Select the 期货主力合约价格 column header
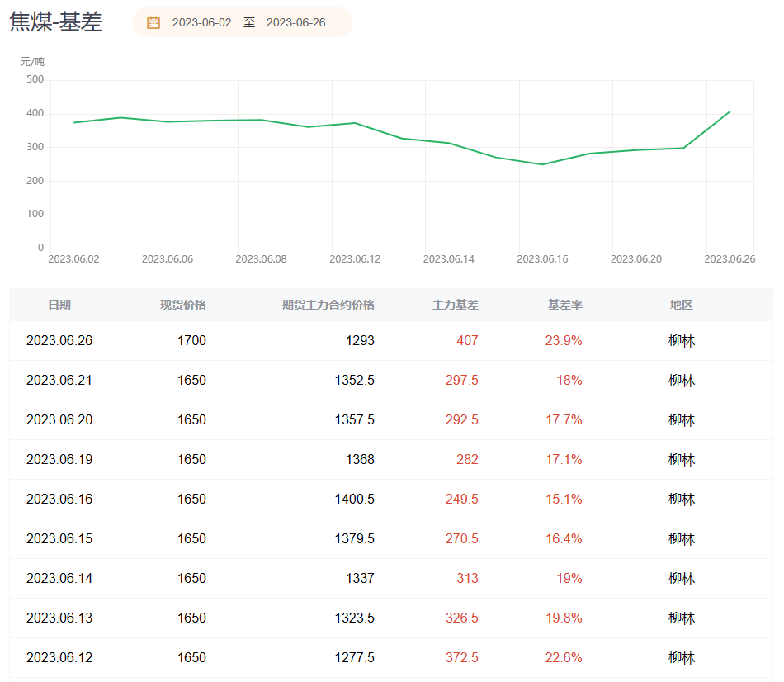 [x=328, y=305]
